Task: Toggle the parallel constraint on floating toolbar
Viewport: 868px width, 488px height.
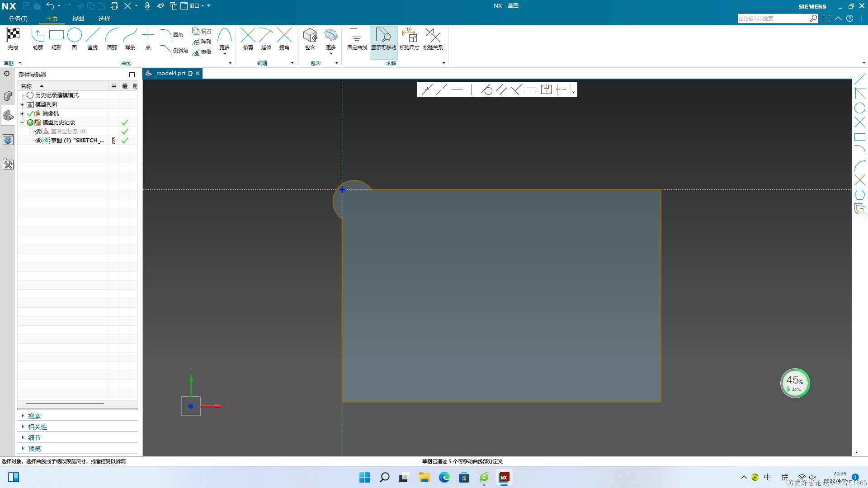Action: tap(501, 89)
